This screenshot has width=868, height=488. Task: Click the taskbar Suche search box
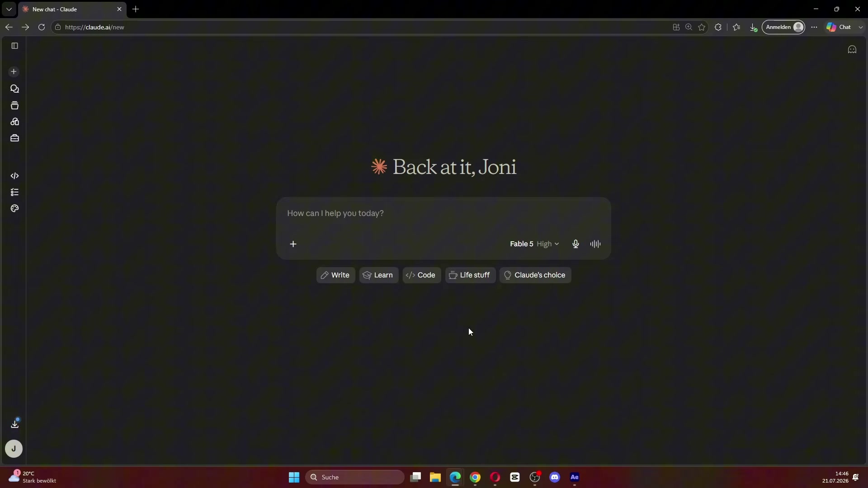tap(355, 477)
